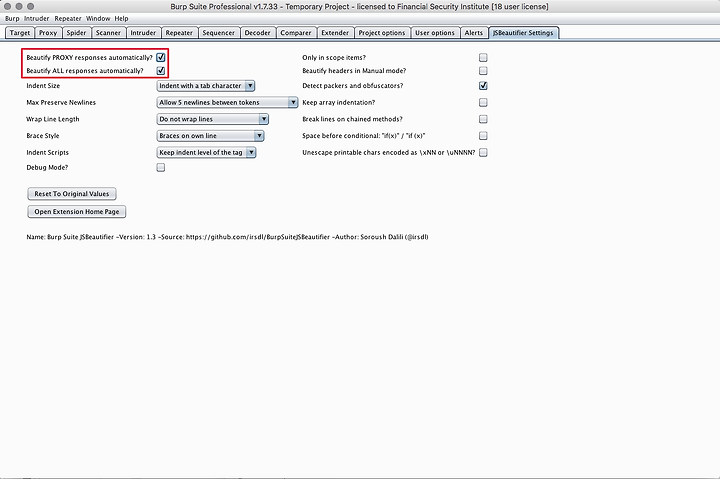Enable Unescape printable chars checkbox
The image size is (720, 479).
483,152
